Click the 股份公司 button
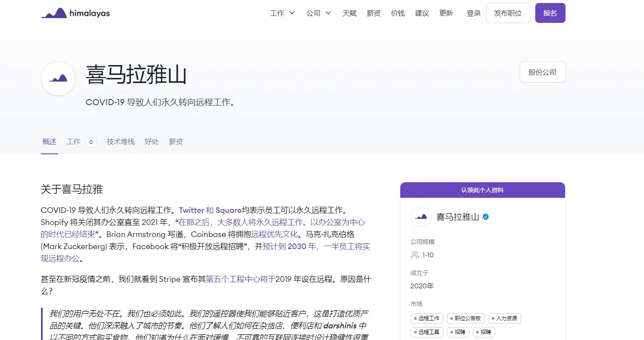Screen dimensions: 644x340 tap(543, 72)
